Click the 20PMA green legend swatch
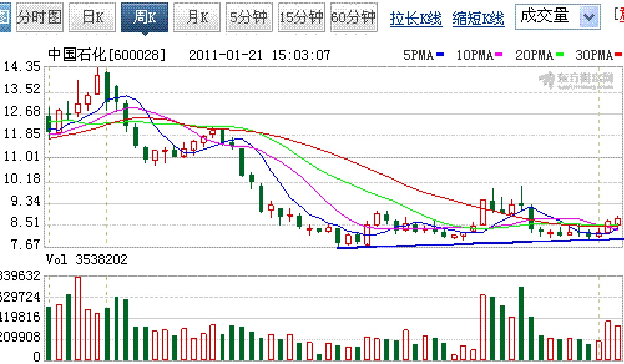This screenshot has width=624, height=364. (x=560, y=54)
